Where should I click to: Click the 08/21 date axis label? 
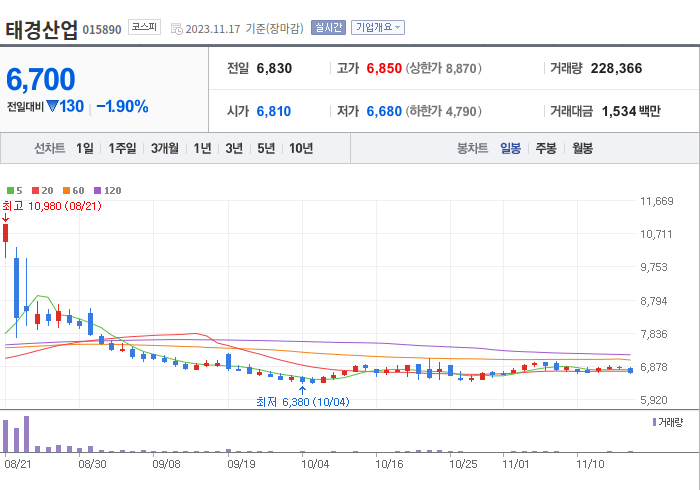[x=18, y=464]
